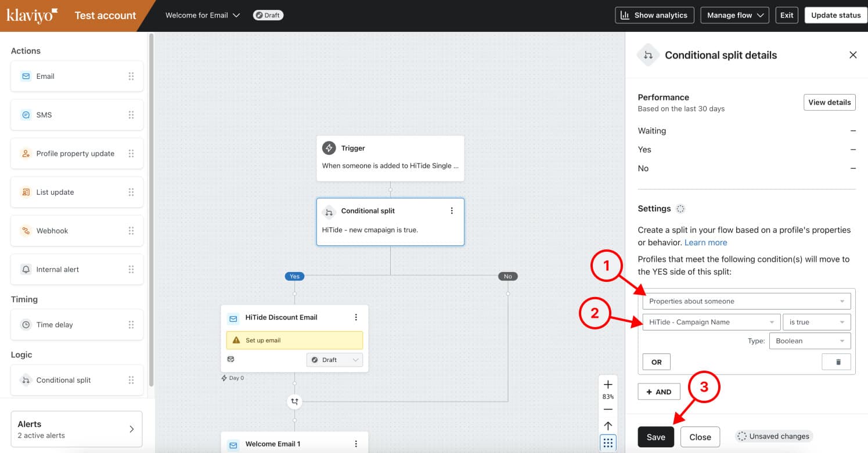Open Properties about someone dropdown
868x453 pixels.
coord(746,301)
